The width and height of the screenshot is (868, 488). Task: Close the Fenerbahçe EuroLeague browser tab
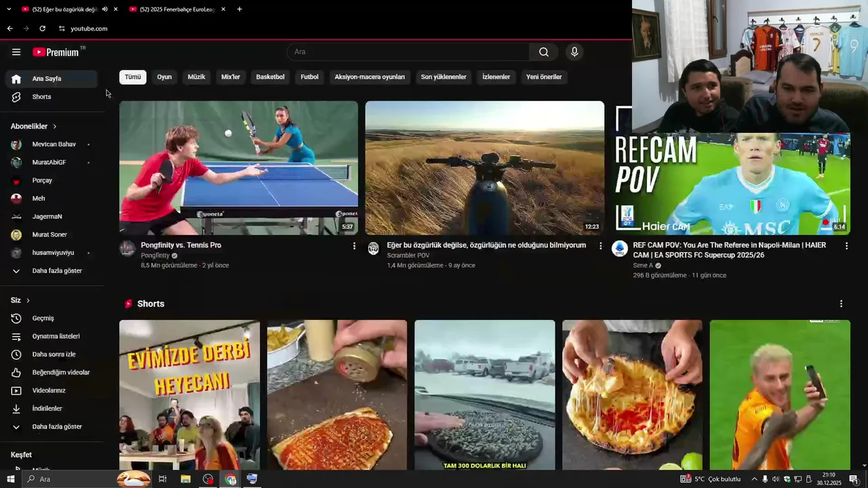click(x=223, y=9)
